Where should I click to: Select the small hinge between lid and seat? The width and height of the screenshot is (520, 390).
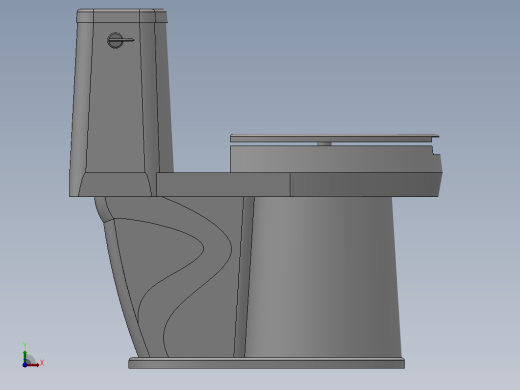(324, 144)
